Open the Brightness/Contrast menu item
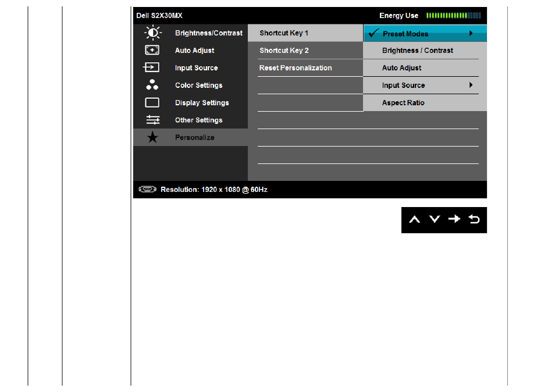 click(x=190, y=33)
